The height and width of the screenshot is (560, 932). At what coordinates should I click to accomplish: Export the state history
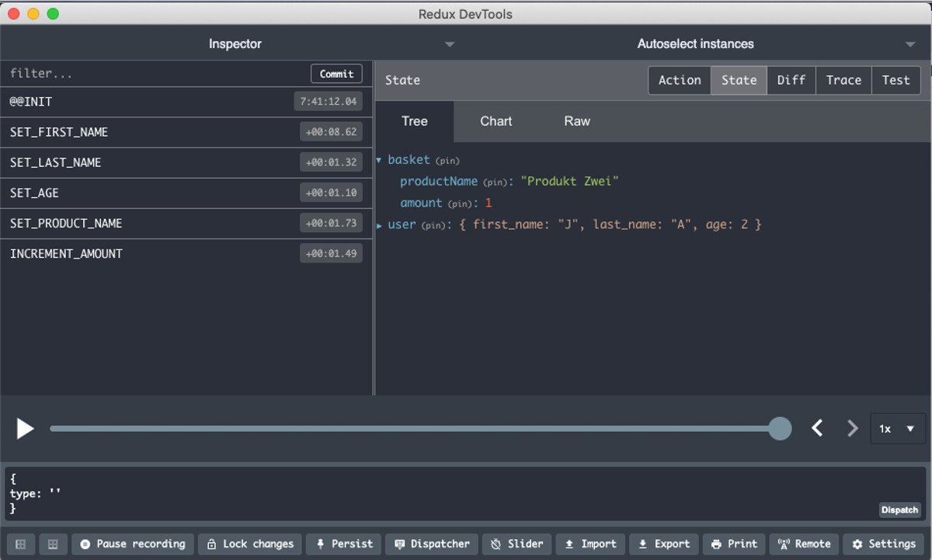coord(664,544)
